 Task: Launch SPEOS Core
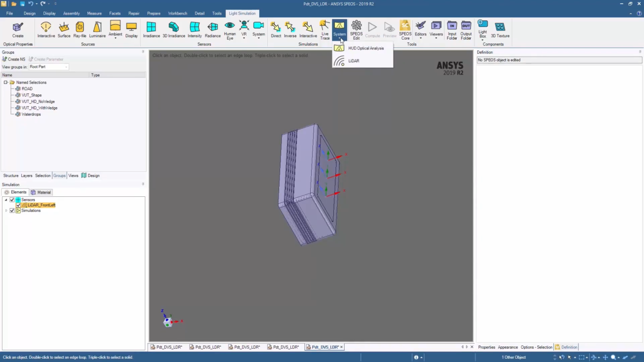point(405,30)
